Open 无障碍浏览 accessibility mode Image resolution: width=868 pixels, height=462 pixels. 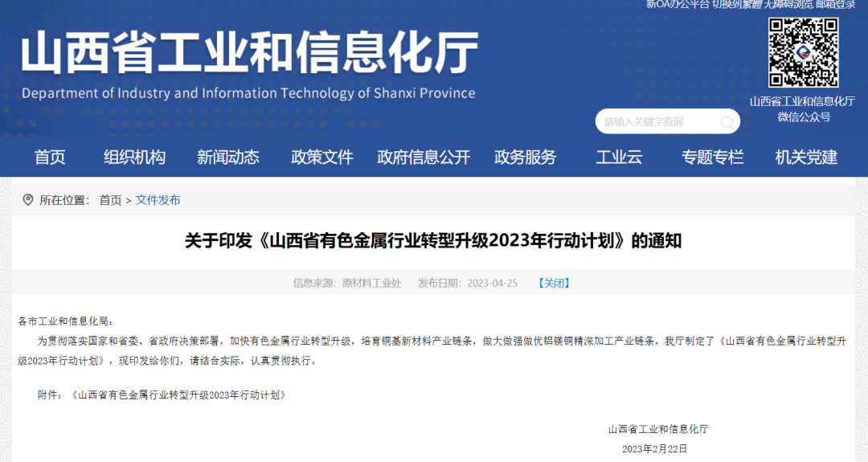788,4
